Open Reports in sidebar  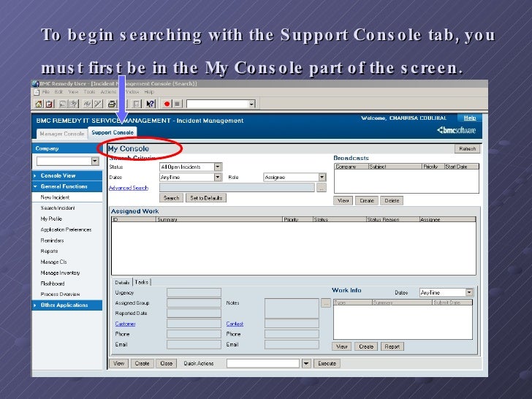click(49, 251)
